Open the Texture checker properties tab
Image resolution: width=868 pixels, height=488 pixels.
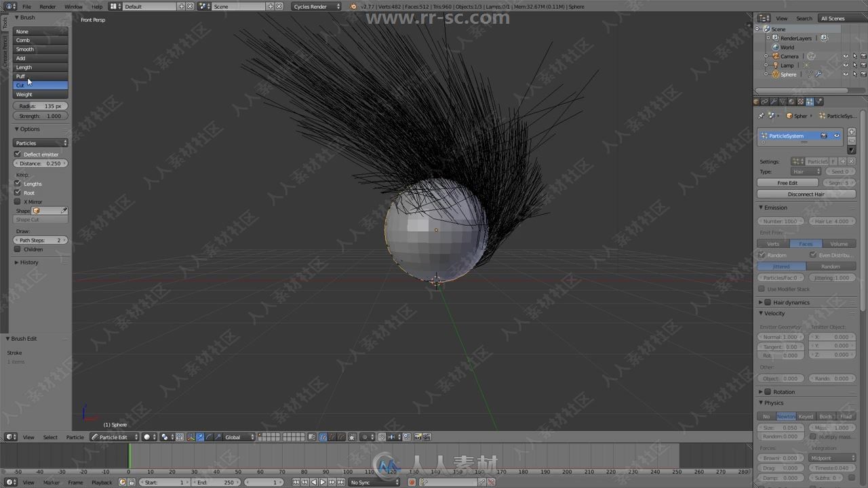(x=800, y=102)
